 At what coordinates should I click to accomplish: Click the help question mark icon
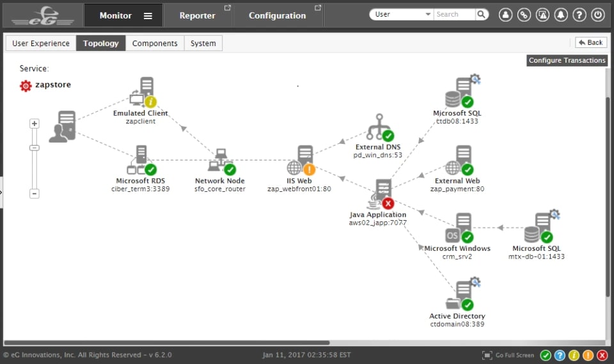point(579,15)
